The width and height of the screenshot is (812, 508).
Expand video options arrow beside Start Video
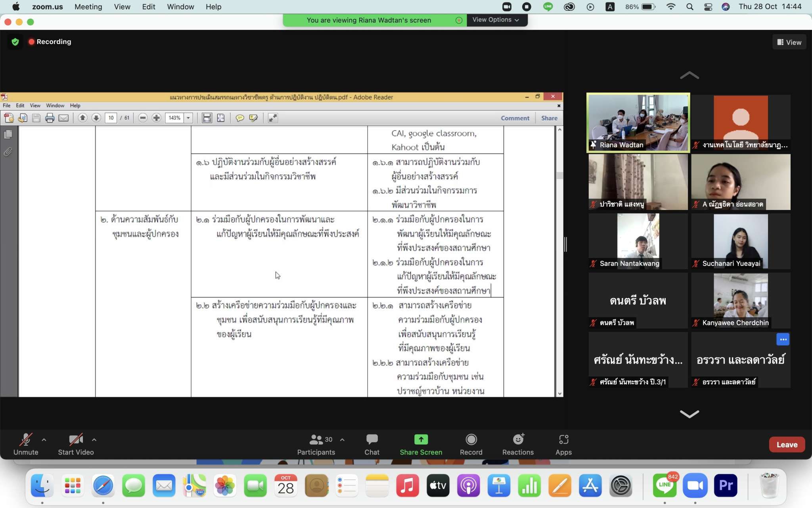[94, 440]
